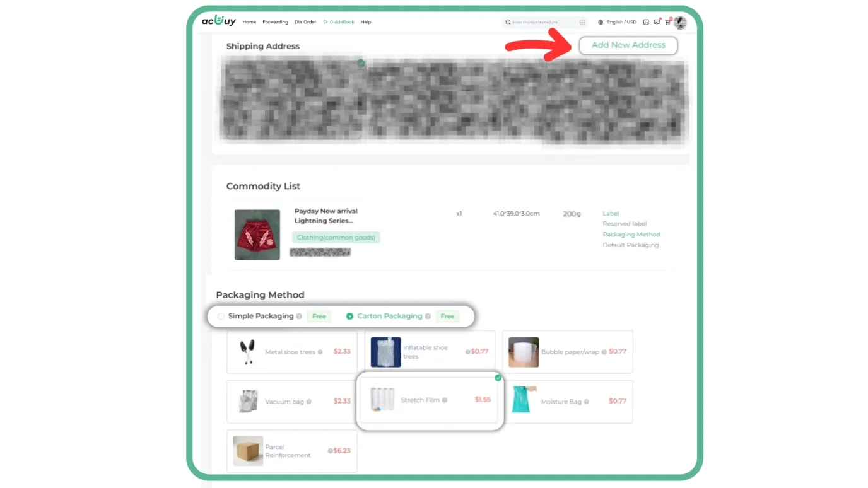The image size is (868, 488).
Task: Click info icon beside Metal shoe trees
Action: pos(320,352)
